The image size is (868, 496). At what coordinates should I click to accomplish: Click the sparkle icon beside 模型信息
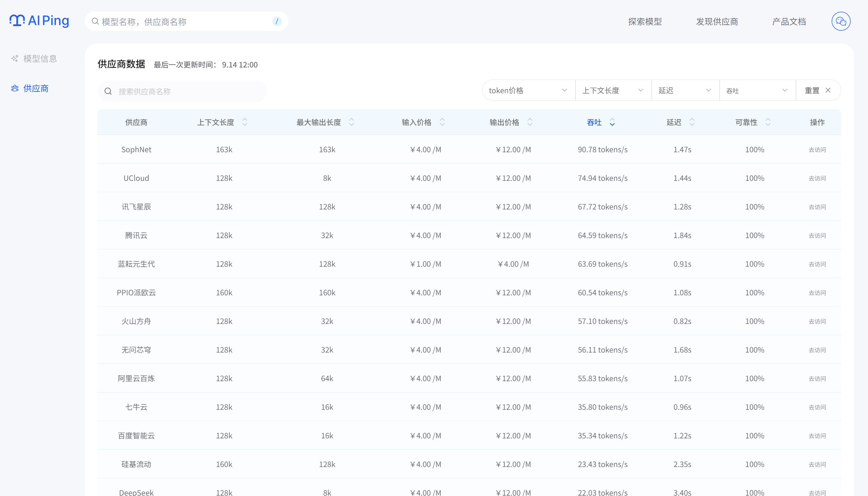(15, 59)
